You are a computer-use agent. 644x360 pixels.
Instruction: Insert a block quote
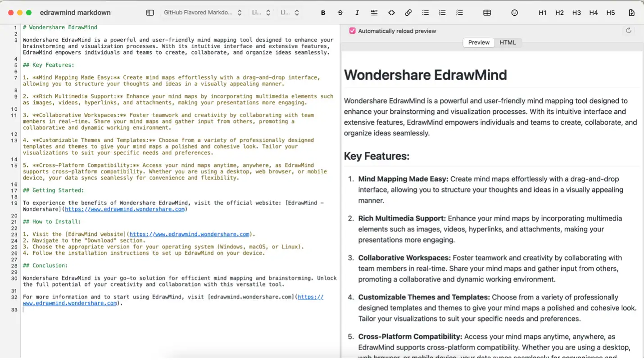coord(374,13)
